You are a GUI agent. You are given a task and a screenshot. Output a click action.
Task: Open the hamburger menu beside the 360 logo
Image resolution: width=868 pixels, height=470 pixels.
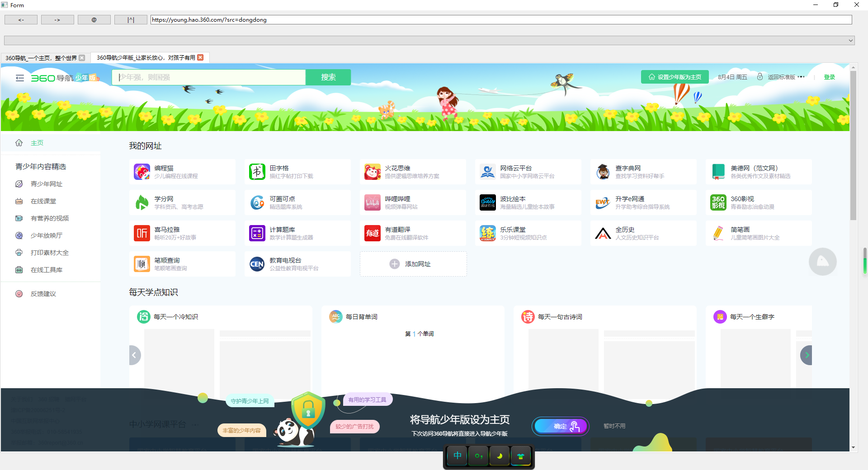(x=19, y=78)
